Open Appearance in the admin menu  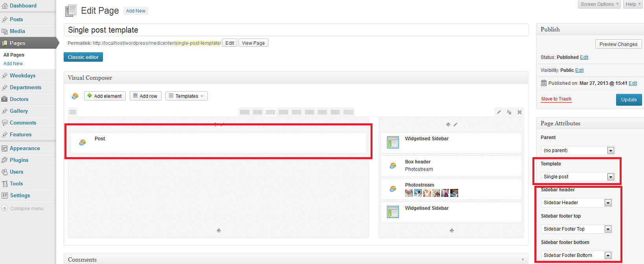click(x=25, y=148)
